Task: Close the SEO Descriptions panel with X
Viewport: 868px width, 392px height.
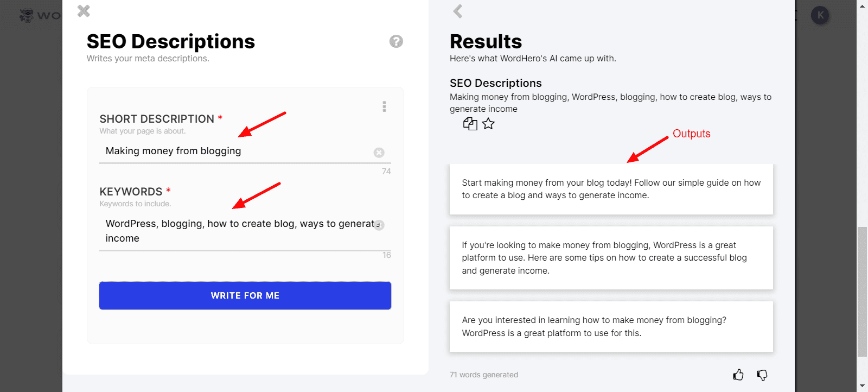Action: (84, 11)
